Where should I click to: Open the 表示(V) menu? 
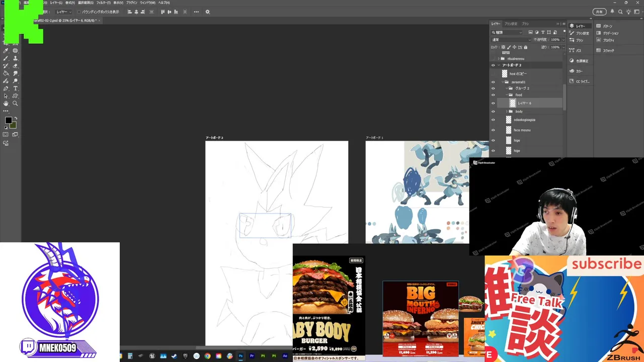click(x=118, y=3)
